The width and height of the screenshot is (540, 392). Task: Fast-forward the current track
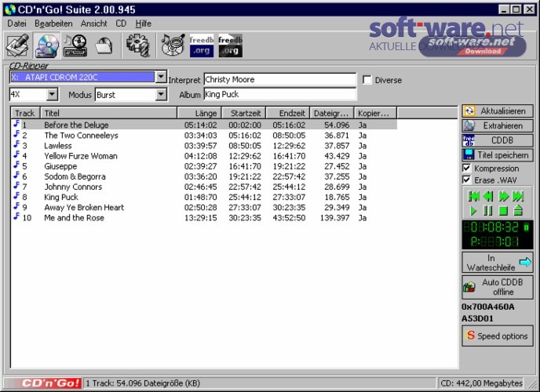[x=503, y=196]
